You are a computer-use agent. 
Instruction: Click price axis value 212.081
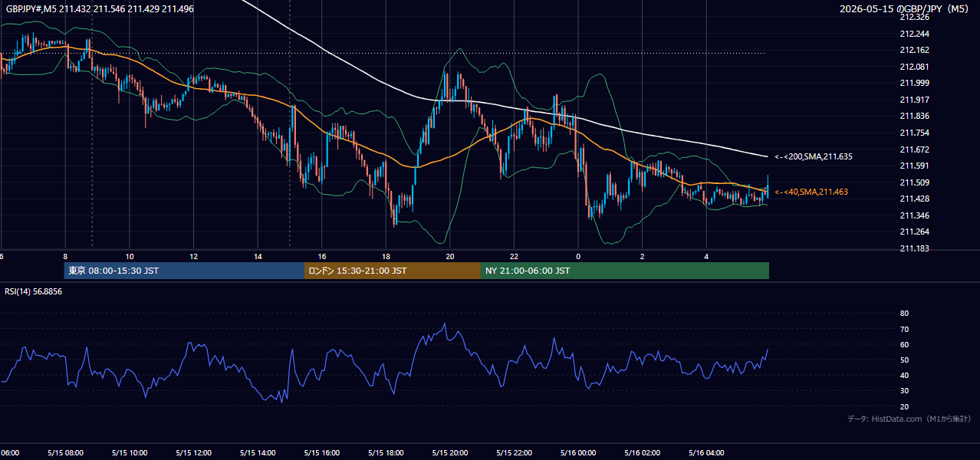pyautogui.click(x=913, y=67)
